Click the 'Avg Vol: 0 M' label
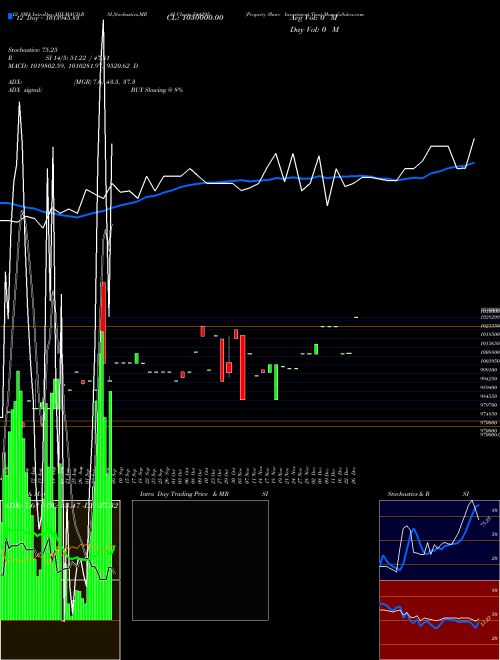 314,18
